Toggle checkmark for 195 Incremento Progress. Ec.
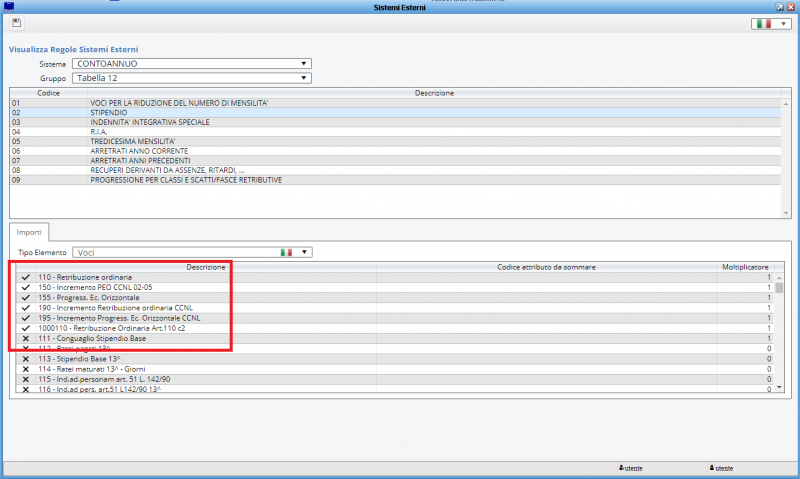 26,318
